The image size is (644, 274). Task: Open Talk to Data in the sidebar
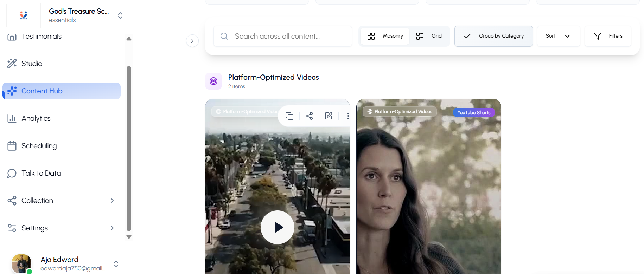pyautogui.click(x=62, y=173)
